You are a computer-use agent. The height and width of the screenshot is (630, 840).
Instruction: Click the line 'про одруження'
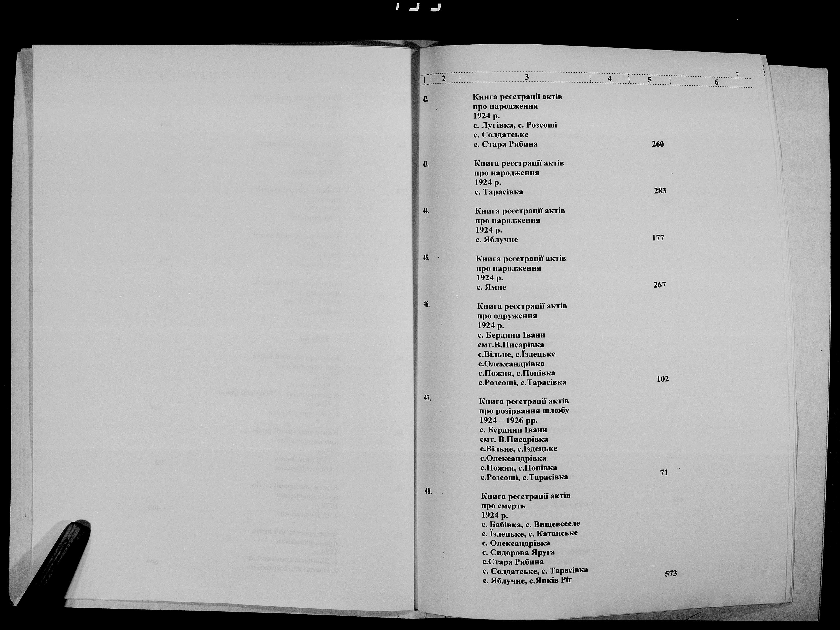pyautogui.click(x=507, y=316)
